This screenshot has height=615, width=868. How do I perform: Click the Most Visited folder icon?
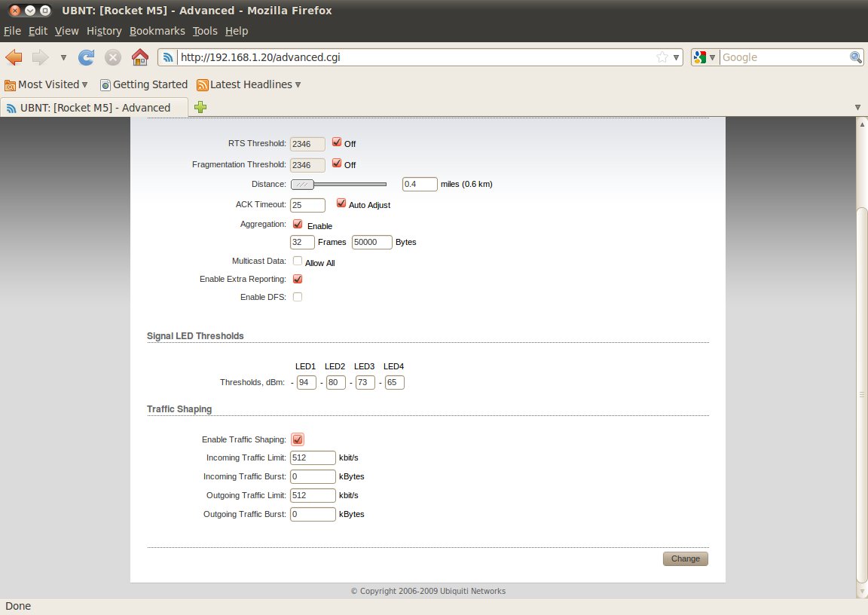tap(10, 85)
